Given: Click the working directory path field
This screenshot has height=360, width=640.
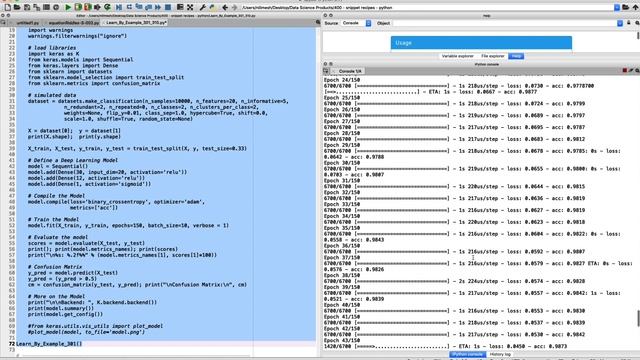Looking at the screenshot, I should pyautogui.click(x=427, y=7).
